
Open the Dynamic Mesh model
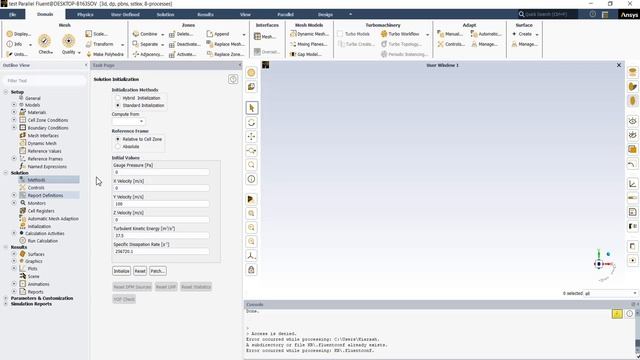coord(309,34)
